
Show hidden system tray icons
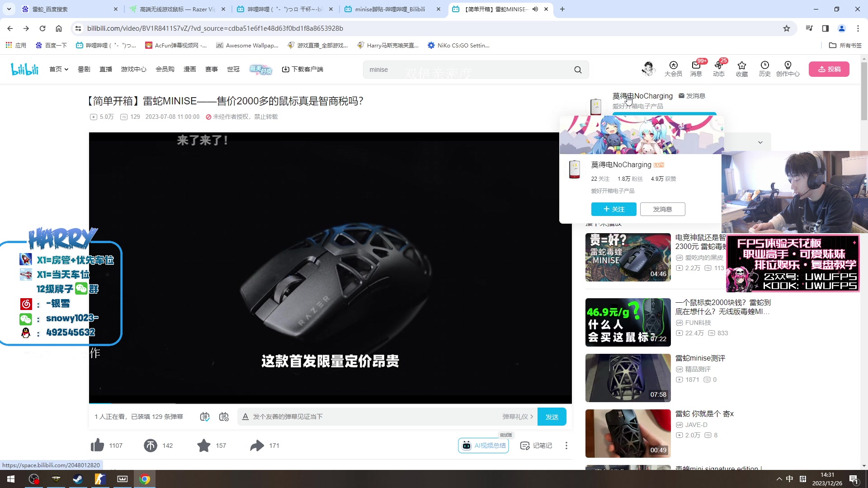point(779,479)
